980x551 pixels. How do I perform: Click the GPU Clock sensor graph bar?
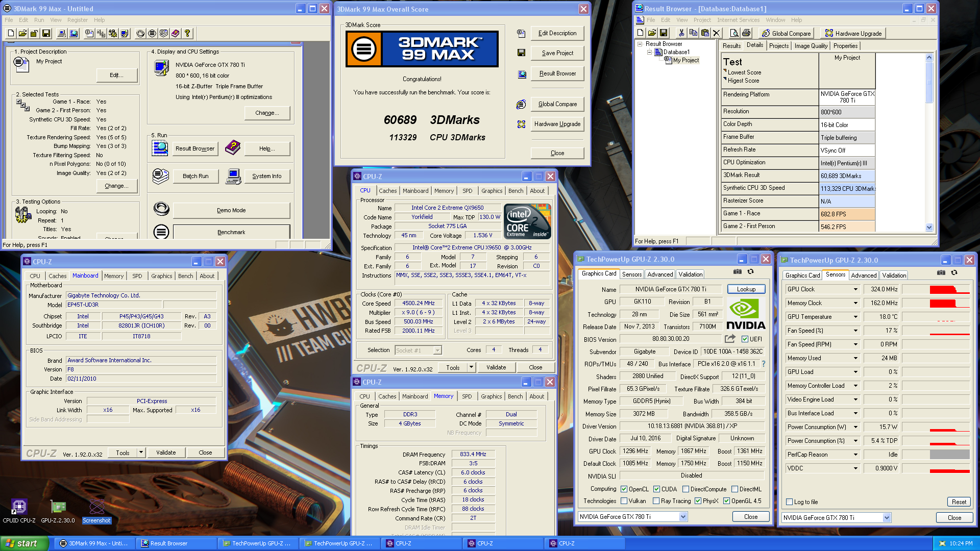[x=936, y=289]
